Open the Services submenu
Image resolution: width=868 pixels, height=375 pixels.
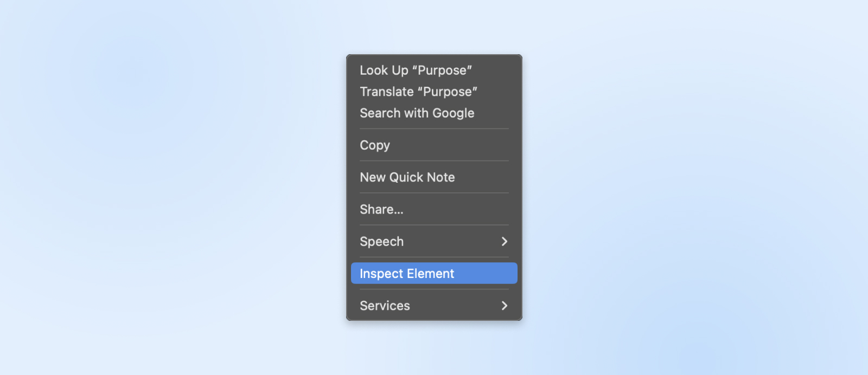385,306
